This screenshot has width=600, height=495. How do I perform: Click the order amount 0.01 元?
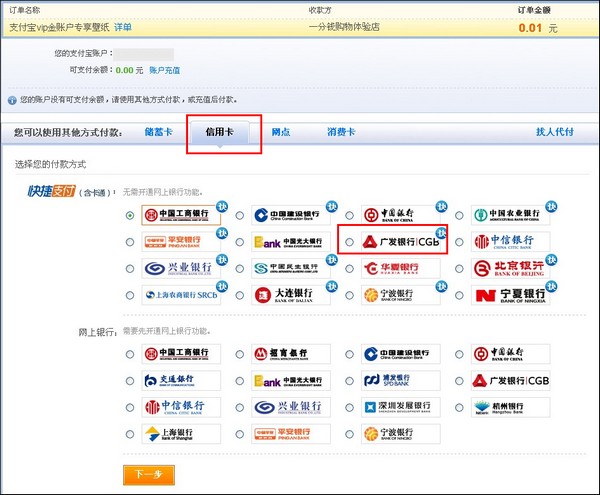[x=538, y=28]
